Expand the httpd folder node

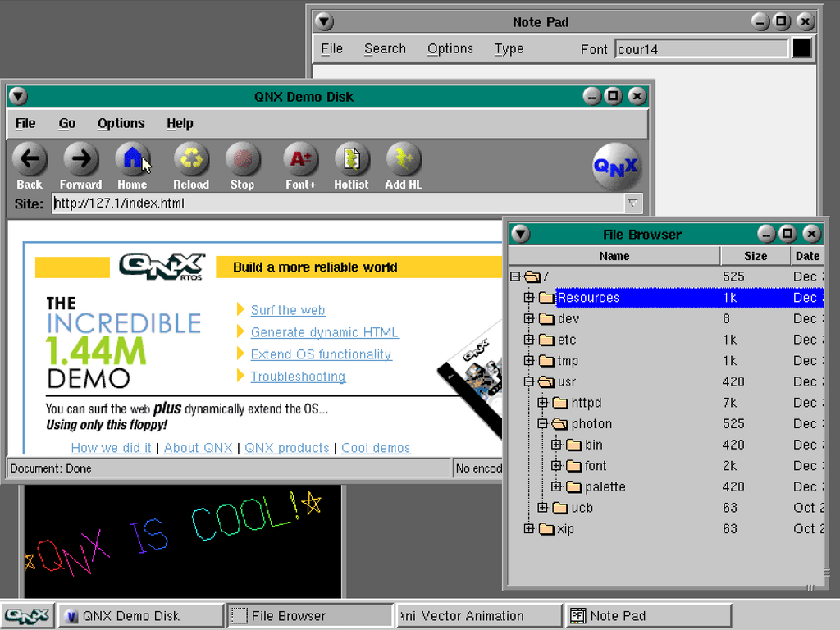[542, 403]
